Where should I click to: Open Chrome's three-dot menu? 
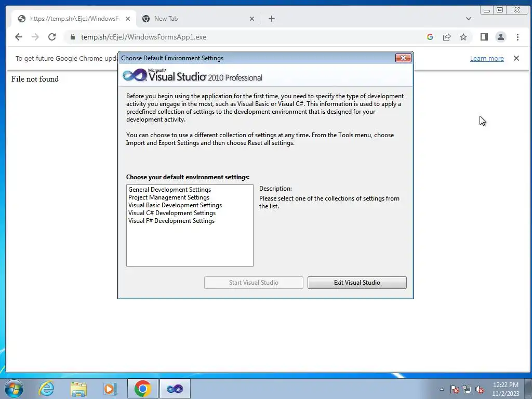click(517, 37)
